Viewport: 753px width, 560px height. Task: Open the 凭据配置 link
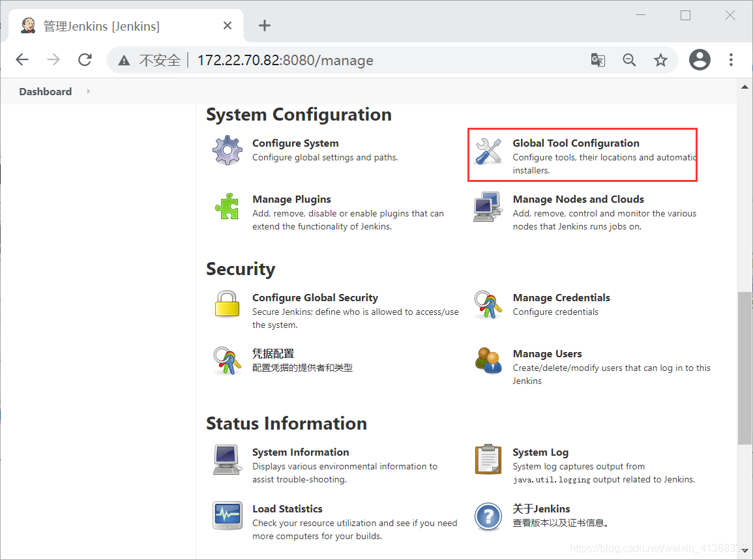point(273,354)
